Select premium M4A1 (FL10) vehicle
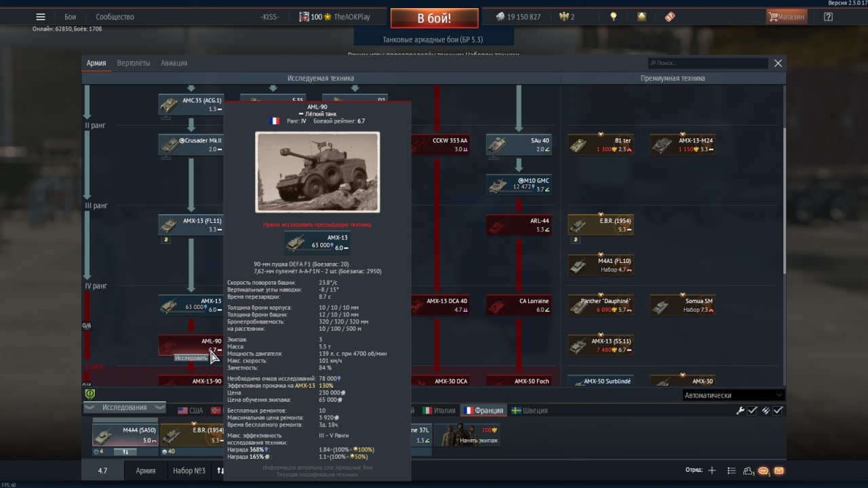The width and height of the screenshot is (868, 488). coord(600,265)
